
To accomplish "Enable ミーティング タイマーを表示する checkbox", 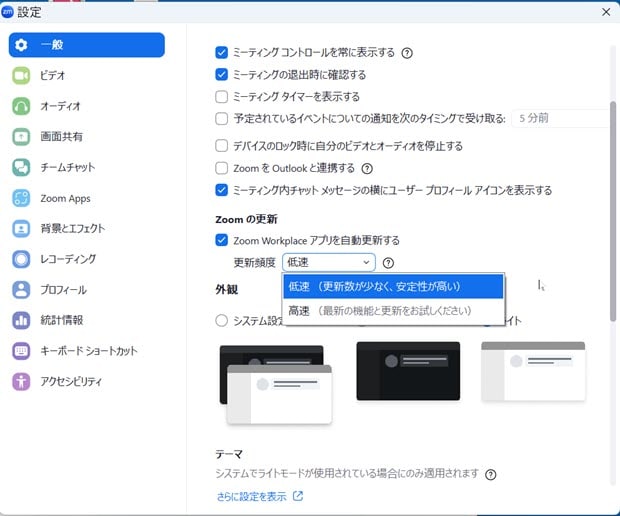I will (222, 97).
